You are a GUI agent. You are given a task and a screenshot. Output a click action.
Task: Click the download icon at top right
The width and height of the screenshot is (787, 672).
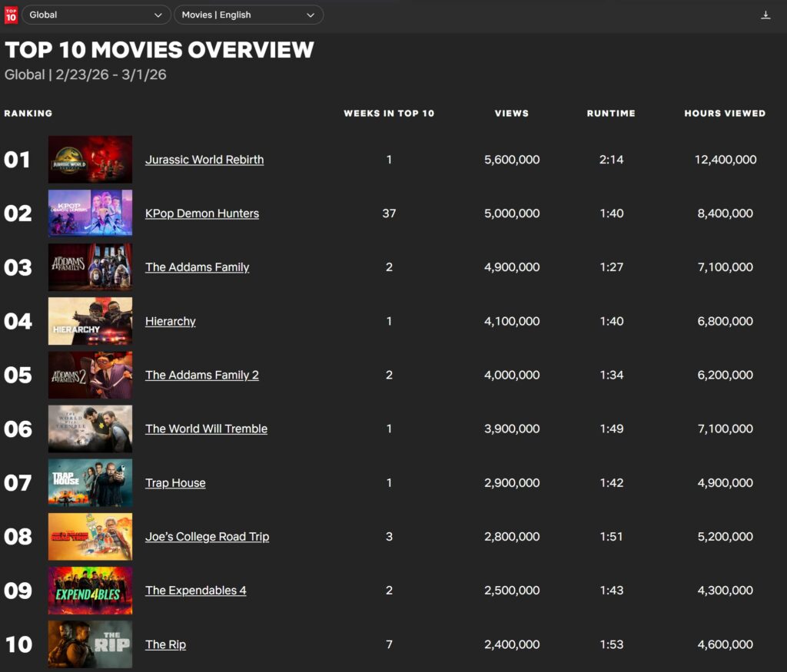tap(765, 15)
